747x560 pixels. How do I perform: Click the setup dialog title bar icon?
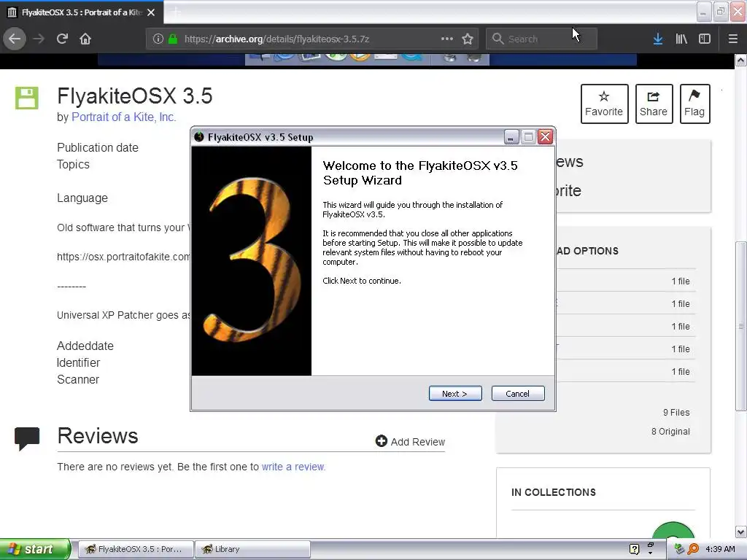[x=199, y=137]
